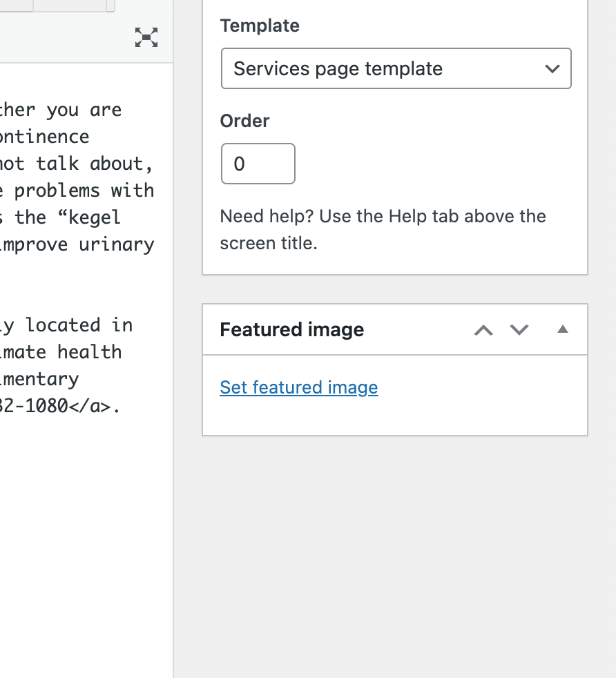Place cursor on 'you are' text
This screenshot has height=678, width=616.
point(84,110)
